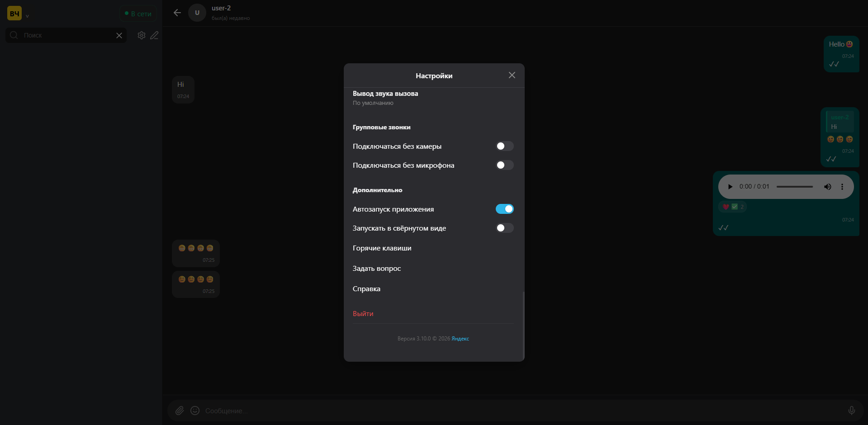Click the first emoji message at 07:25
Screen dimensions: 868x425
196,253
